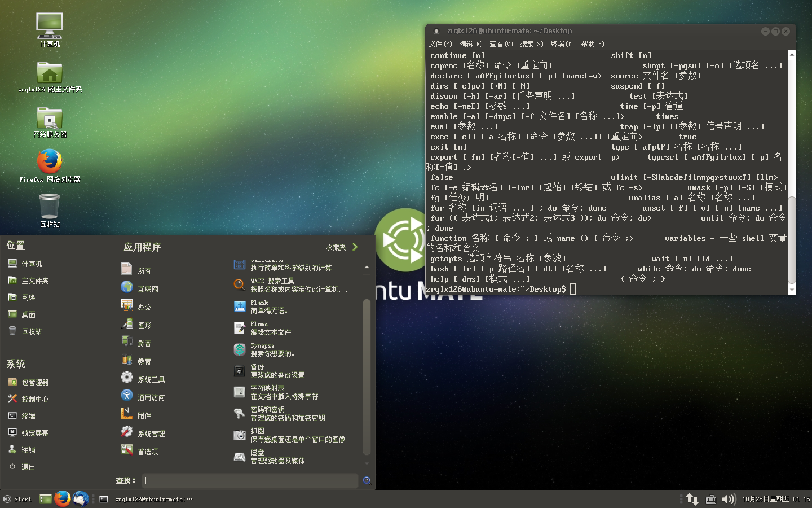The image size is (812, 508).
Task: Open the 计算机 desktop icon
Action: point(50,29)
